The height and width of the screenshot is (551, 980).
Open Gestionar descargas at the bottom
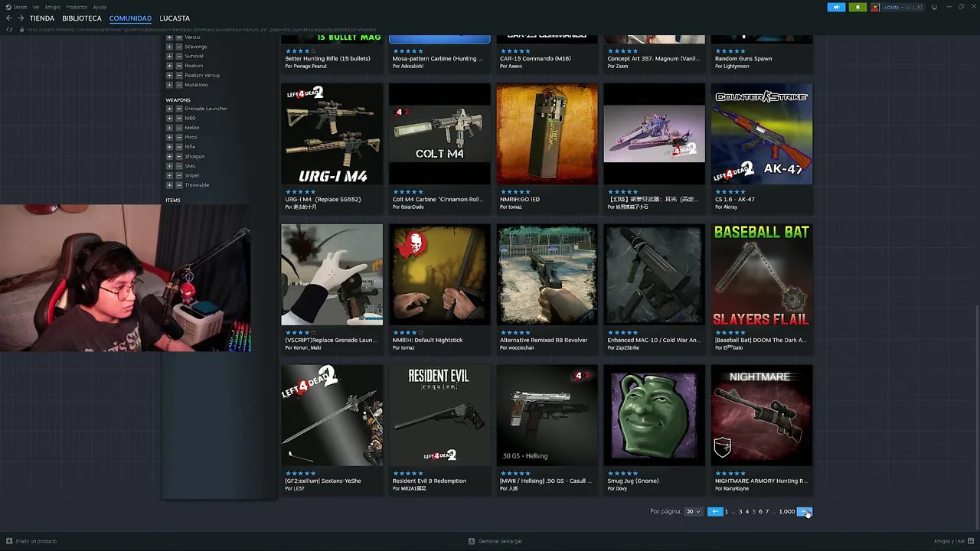[x=495, y=541]
